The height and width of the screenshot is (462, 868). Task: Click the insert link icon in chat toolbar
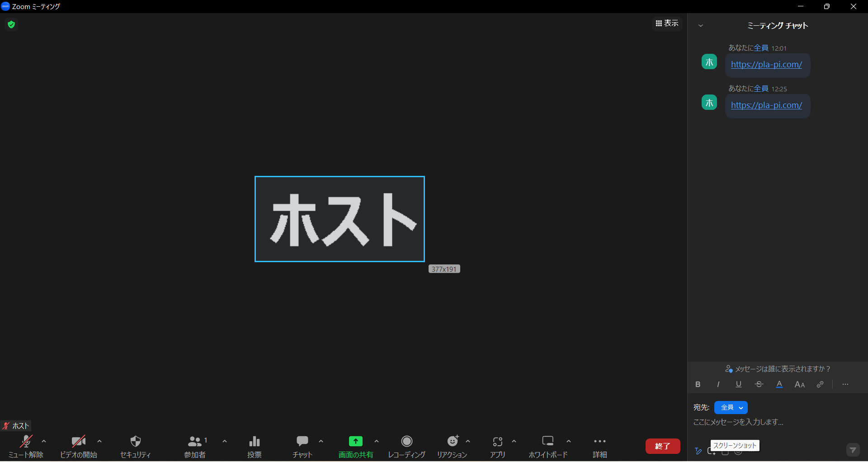click(820, 384)
